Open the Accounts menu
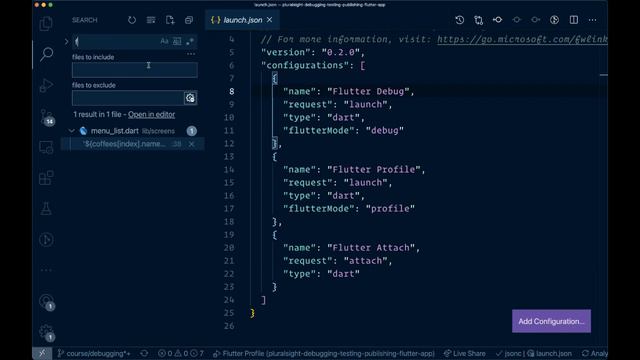640x360 pixels. [47, 302]
